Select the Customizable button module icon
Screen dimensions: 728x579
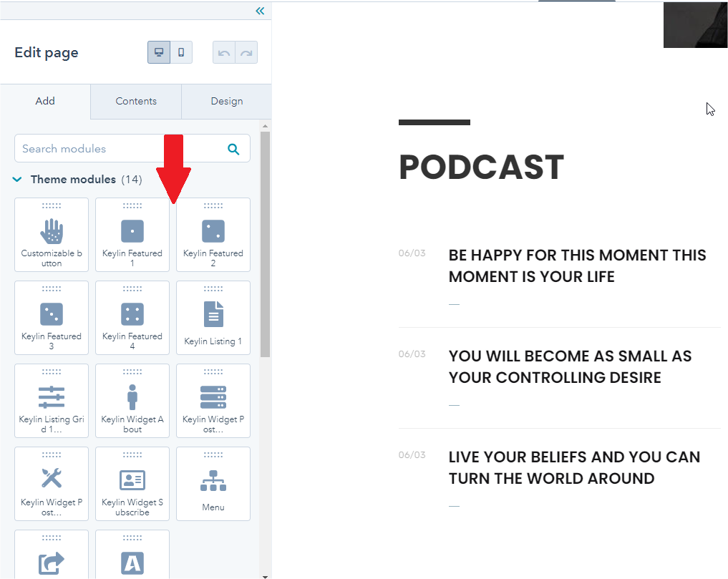[x=52, y=231]
